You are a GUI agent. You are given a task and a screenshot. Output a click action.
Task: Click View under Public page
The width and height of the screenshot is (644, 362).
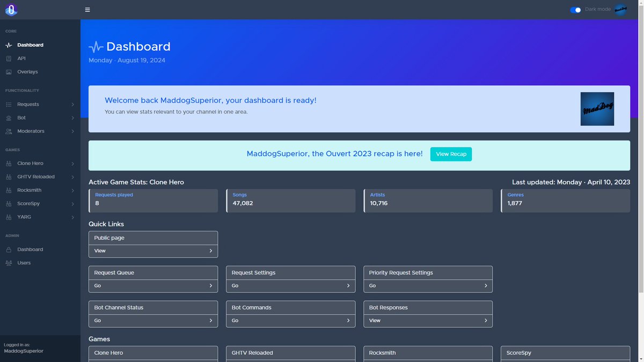point(153,251)
